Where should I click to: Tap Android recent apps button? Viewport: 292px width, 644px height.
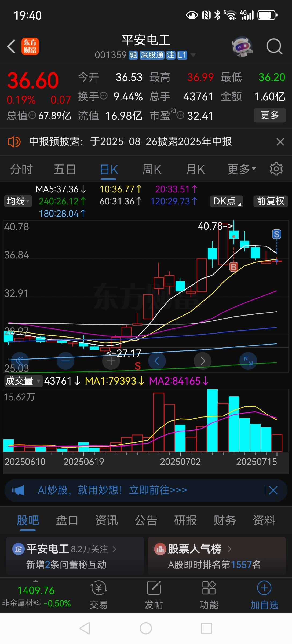pyautogui.click(x=207, y=628)
